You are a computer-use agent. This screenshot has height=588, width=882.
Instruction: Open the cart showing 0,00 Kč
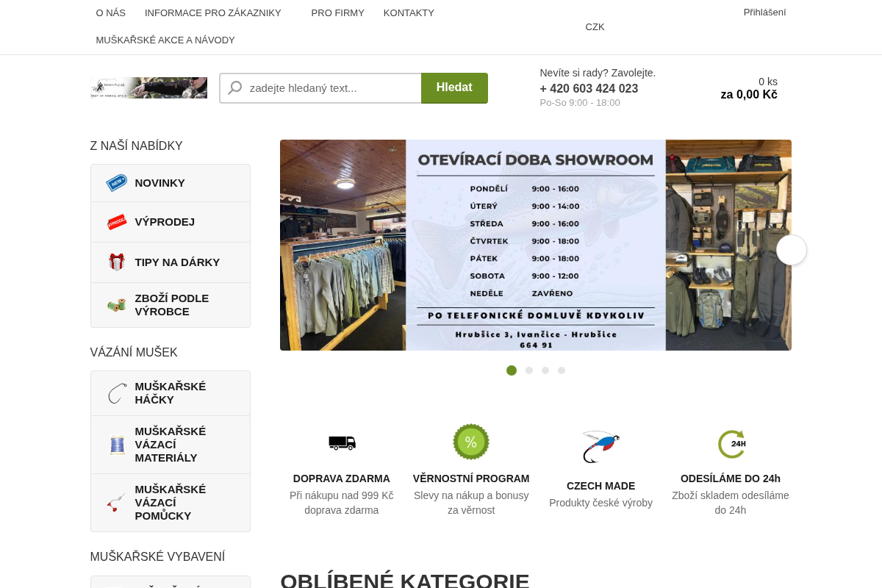click(749, 88)
